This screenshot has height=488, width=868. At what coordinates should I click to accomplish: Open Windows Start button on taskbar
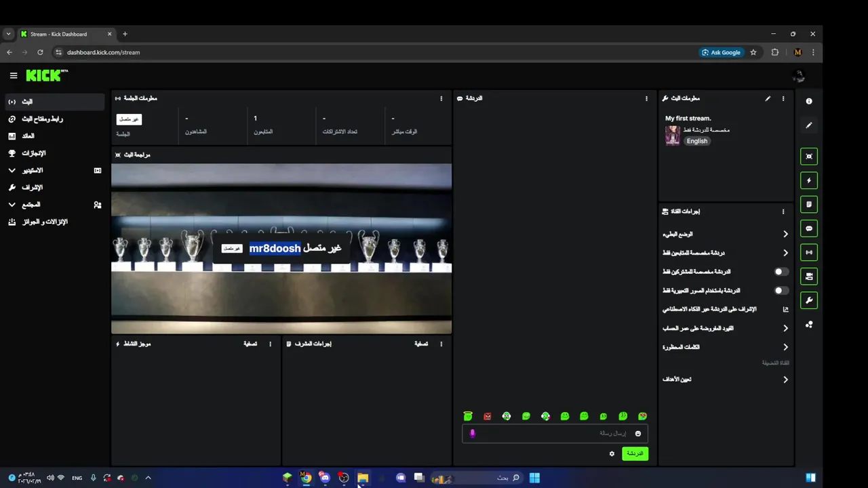pyautogui.click(x=534, y=478)
